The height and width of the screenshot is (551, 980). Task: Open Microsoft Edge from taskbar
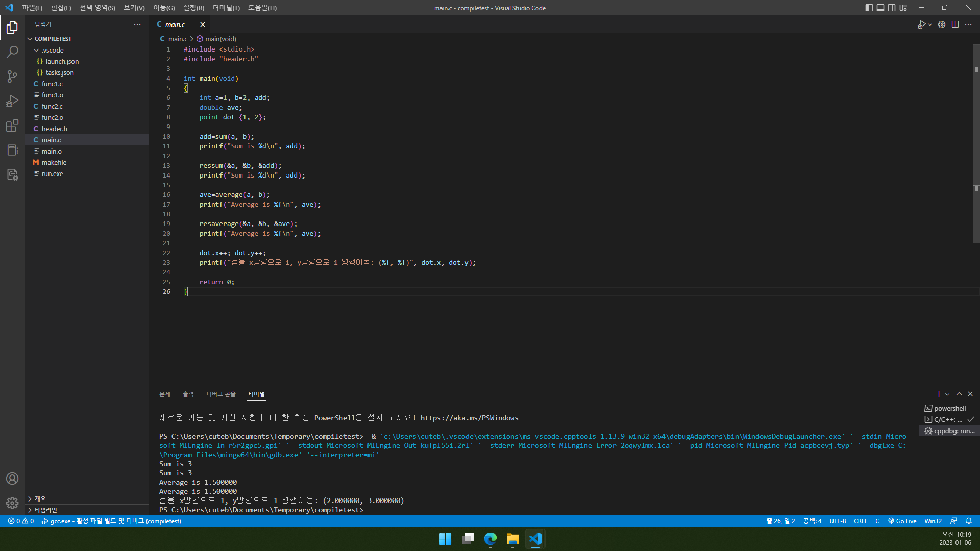[x=491, y=539]
